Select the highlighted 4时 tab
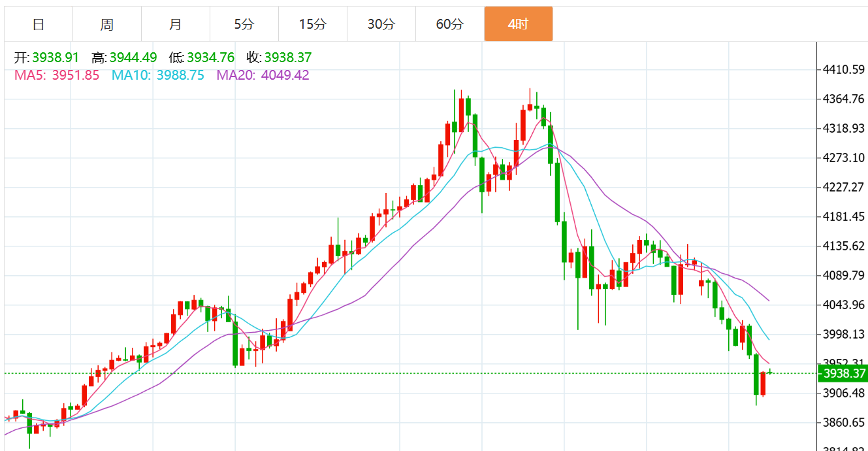This screenshot has height=451, width=868. click(519, 24)
